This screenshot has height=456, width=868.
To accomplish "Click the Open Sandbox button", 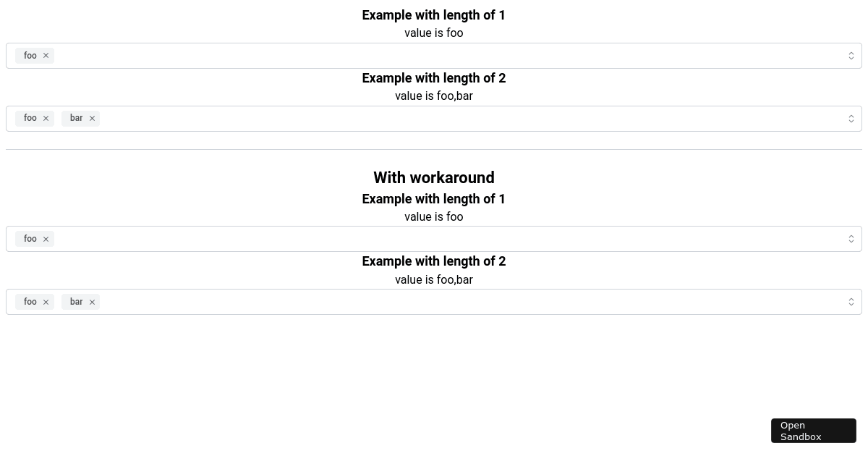I will tap(813, 431).
